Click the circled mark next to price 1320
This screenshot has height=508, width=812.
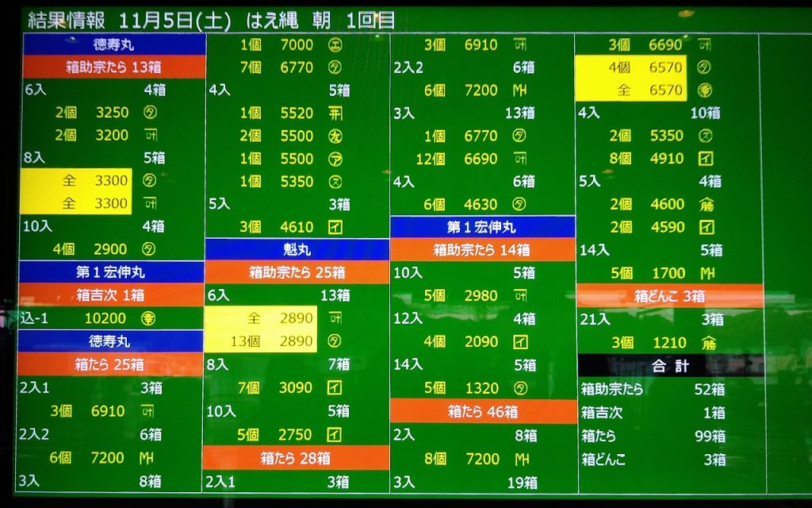520,388
